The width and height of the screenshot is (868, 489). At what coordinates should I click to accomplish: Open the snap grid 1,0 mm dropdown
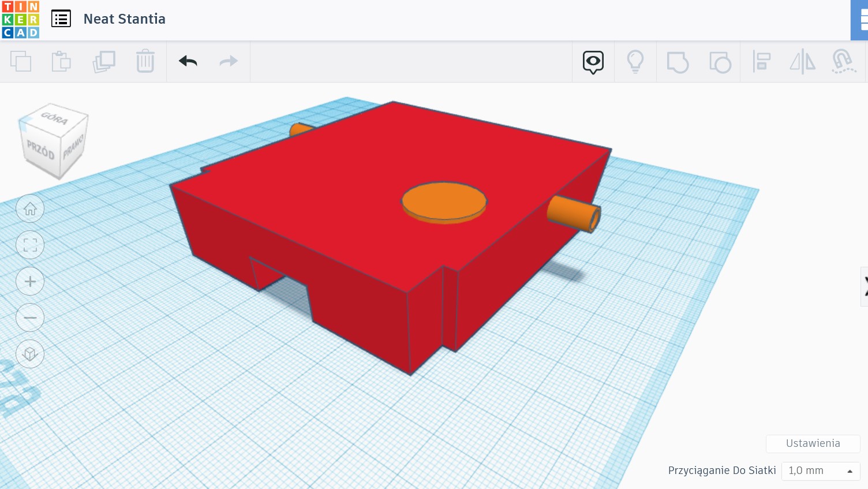click(820, 471)
